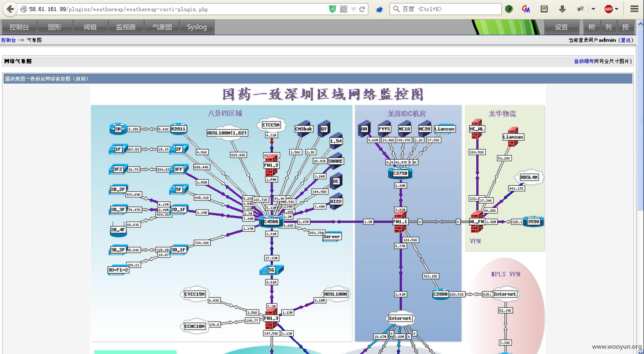This screenshot has width=644, height=354.
Task: Click the FW1.2 firewall node
Action: (271, 165)
